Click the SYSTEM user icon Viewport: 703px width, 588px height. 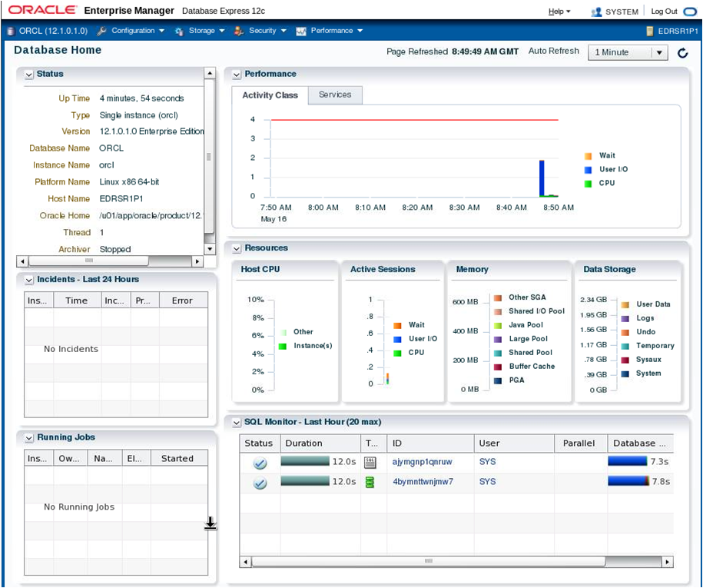pos(596,12)
